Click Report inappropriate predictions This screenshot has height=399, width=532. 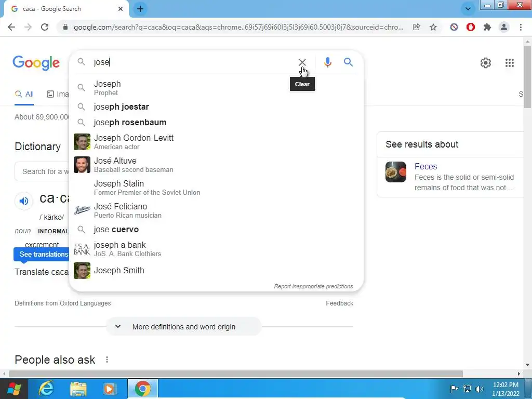pos(313,286)
